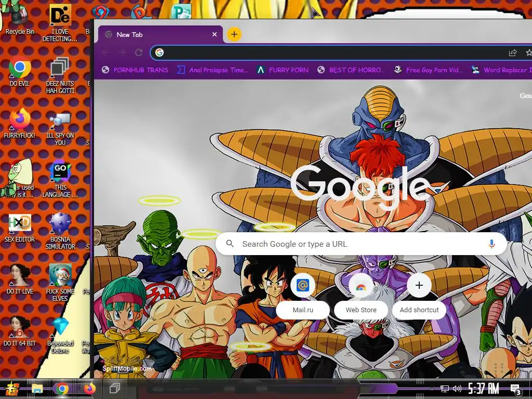Select the New Tab browser tab
The width and height of the screenshot is (532, 399).
point(160,34)
